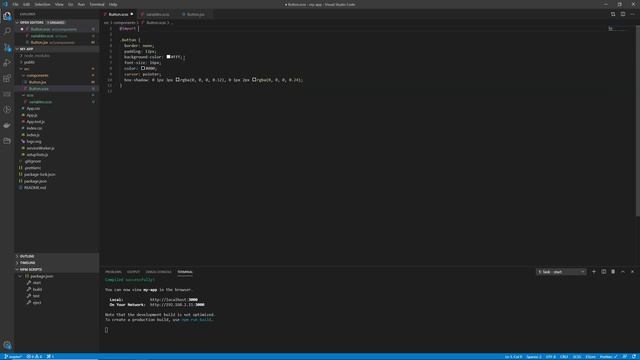640x360 pixels.
Task: Split the terminal panel
Action: click(604, 272)
